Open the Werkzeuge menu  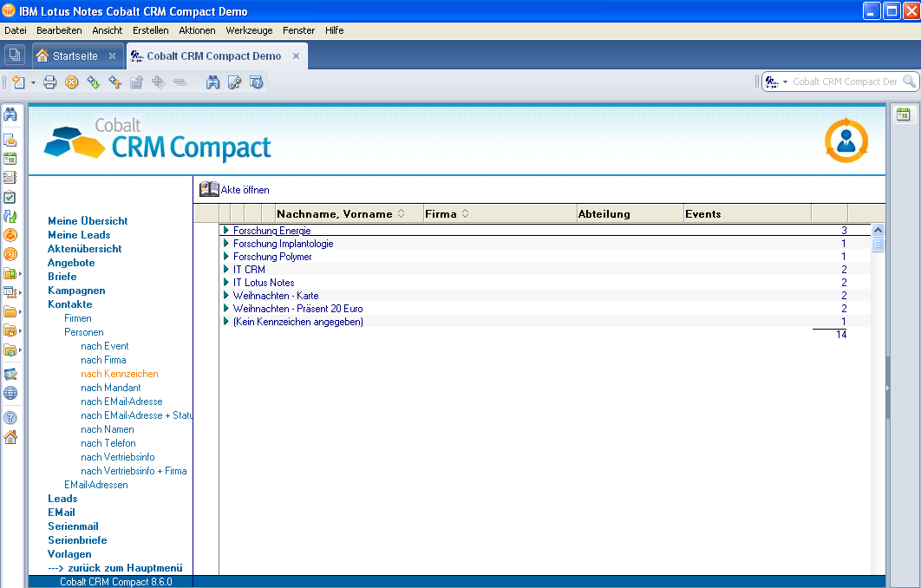pos(249,30)
